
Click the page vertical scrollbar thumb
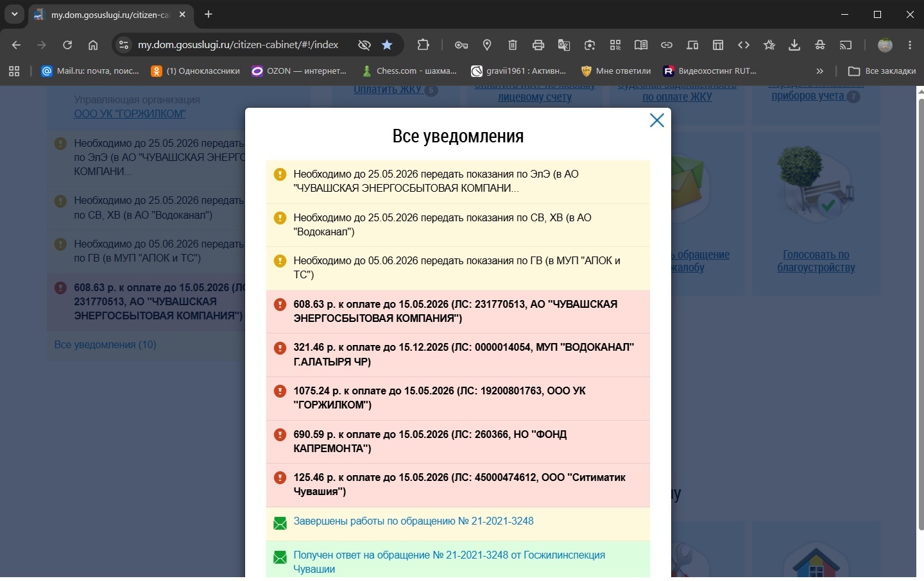coord(921,314)
